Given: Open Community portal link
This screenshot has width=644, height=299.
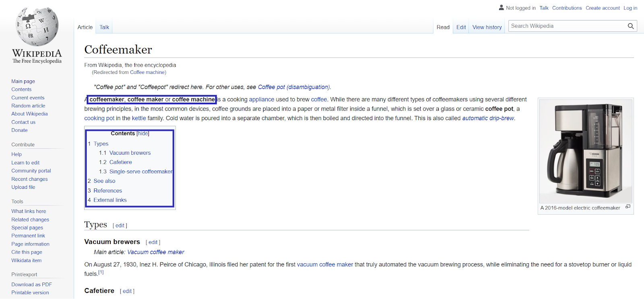Looking at the screenshot, I should click(x=31, y=171).
